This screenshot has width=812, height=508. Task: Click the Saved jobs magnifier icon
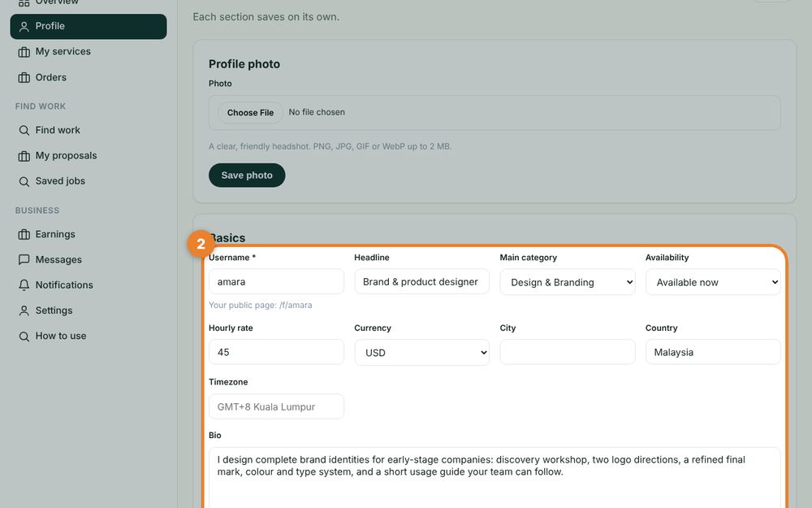[24, 181]
